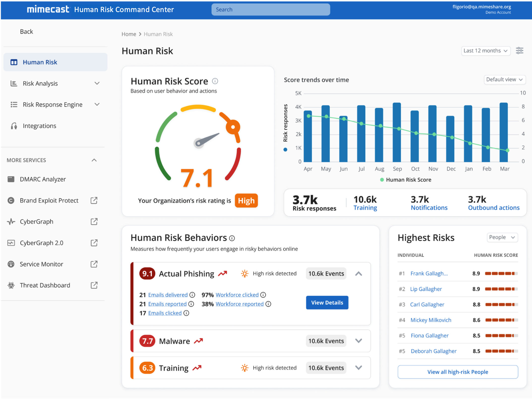Screen dimensions: 532x399
Task: Click the Human Risk Score info icon
Action: [215, 81]
